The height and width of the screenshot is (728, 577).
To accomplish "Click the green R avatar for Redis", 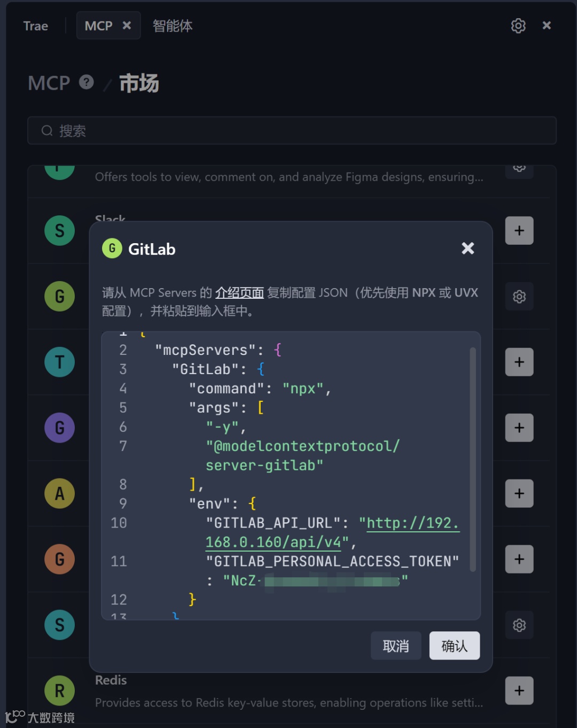I will 59,691.
